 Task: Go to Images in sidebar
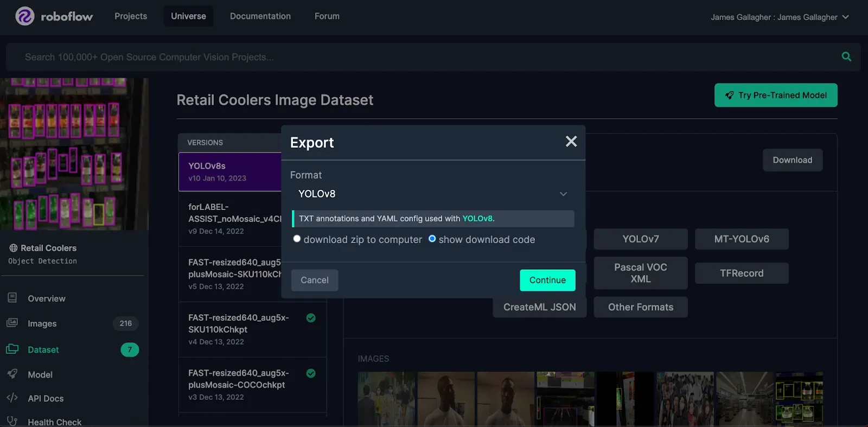(x=42, y=323)
